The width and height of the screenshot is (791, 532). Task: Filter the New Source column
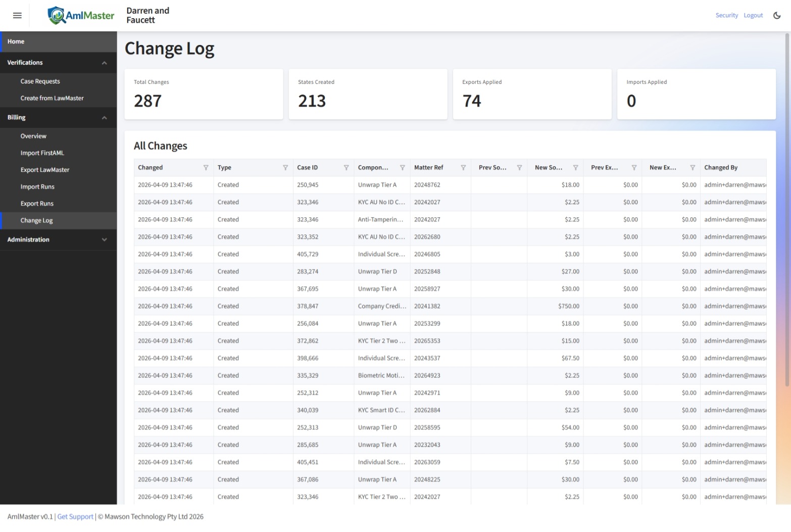(x=577, y=167)
